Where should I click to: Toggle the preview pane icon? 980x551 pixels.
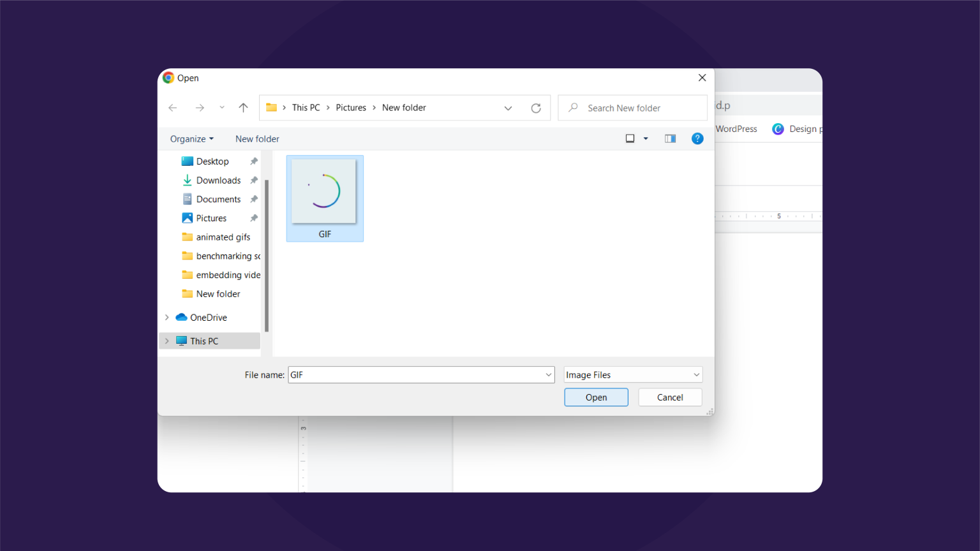670,138
